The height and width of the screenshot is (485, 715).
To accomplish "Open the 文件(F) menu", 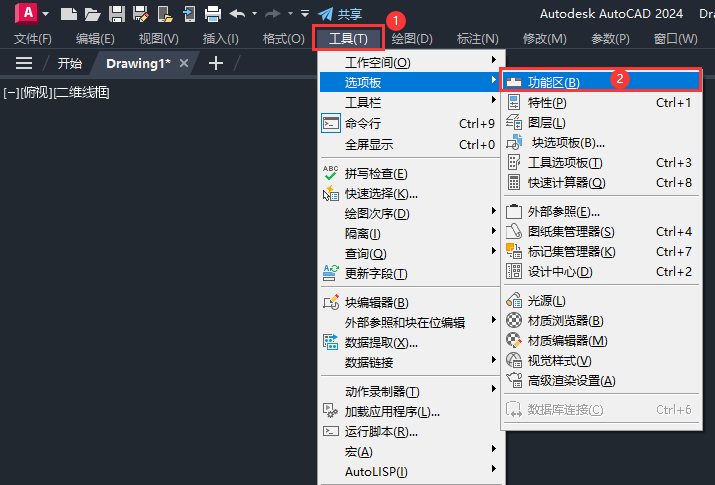I will click(x=33, y=39).
